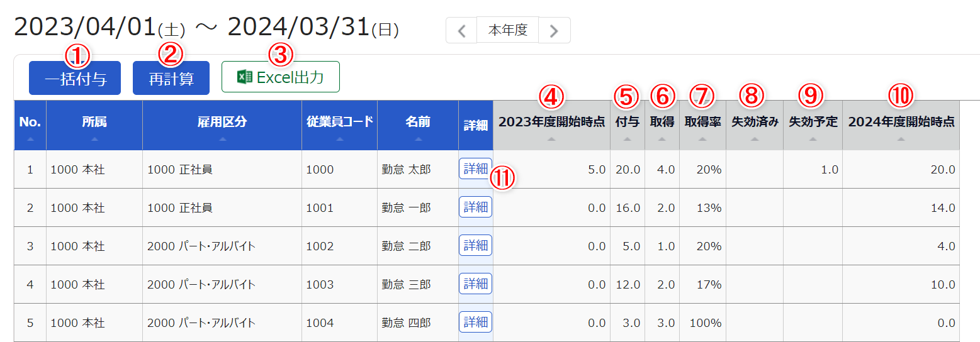Open 詳細 for 勤怠 二郎
This screenshot has height=342, width=980.
(475, 245)
